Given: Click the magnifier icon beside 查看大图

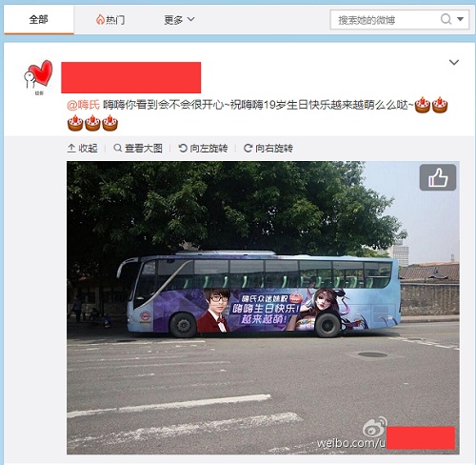Looking at the screenshot, I should pos(117,148).
